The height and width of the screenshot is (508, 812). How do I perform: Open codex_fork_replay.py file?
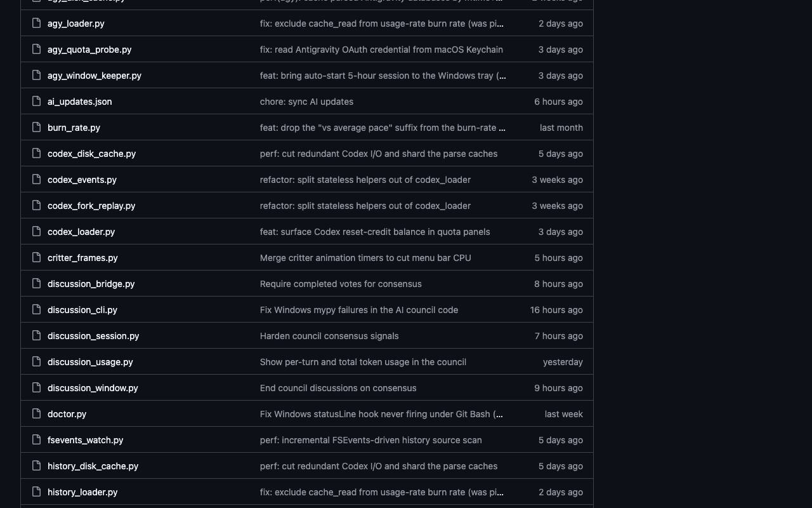point(91,206)
